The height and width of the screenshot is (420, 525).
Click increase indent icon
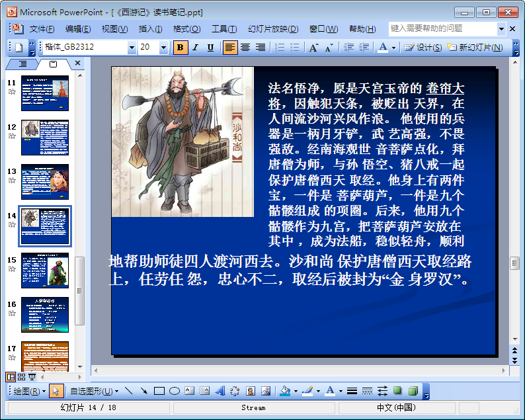tap(364, 48)
